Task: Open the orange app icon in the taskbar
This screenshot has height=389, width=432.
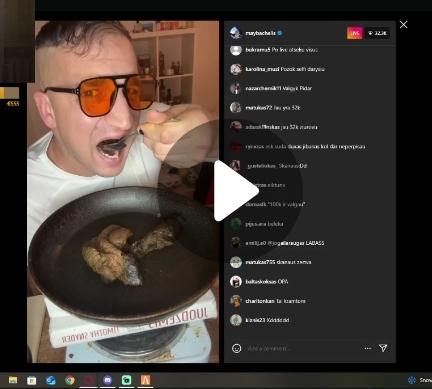Action: (145, 380)
